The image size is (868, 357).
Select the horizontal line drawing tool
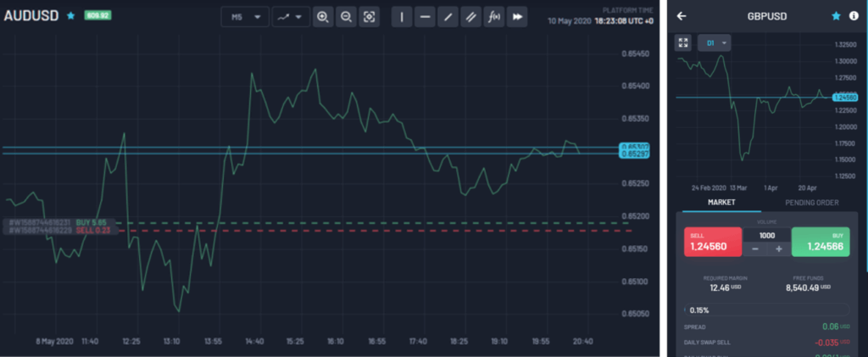pyautogui.click(x=425, y=17)
